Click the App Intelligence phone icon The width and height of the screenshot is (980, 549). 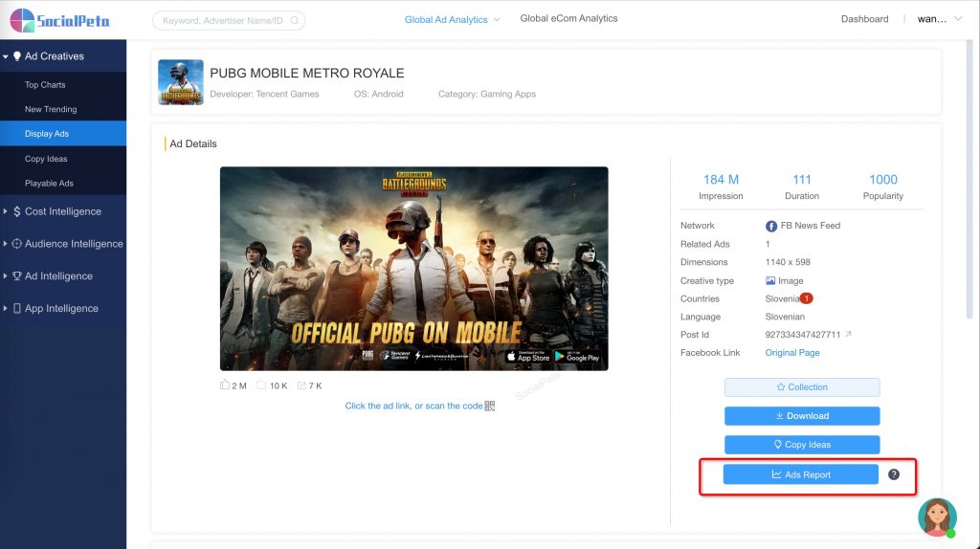(x=17, y=309)
